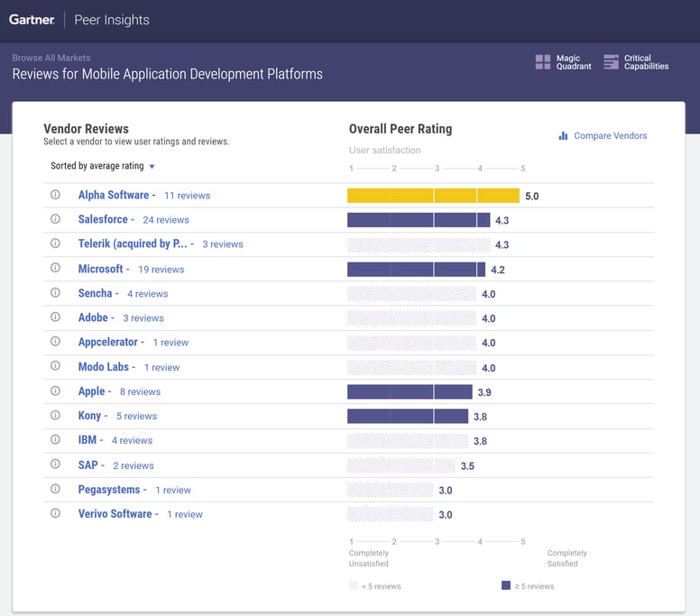Click info icon beside Appcelerator
The width and height of the screenshot is (700, 616).
point(55,342)
